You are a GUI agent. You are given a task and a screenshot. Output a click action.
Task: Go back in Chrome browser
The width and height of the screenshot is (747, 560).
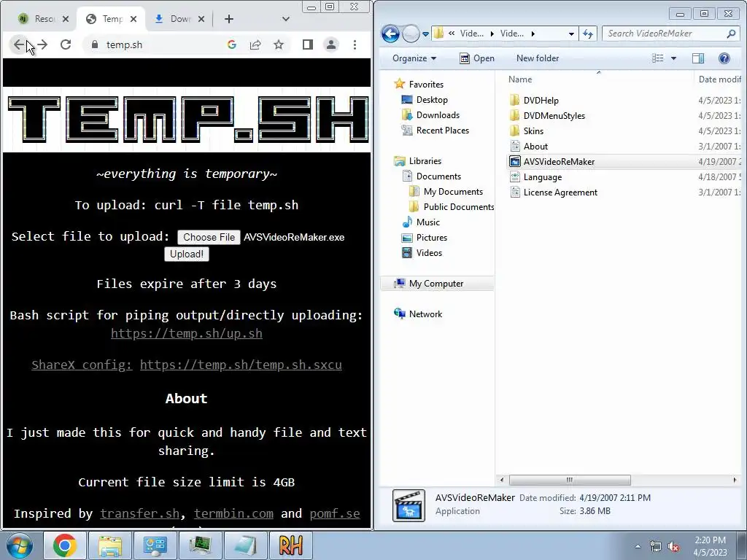[x=18, y=44]
